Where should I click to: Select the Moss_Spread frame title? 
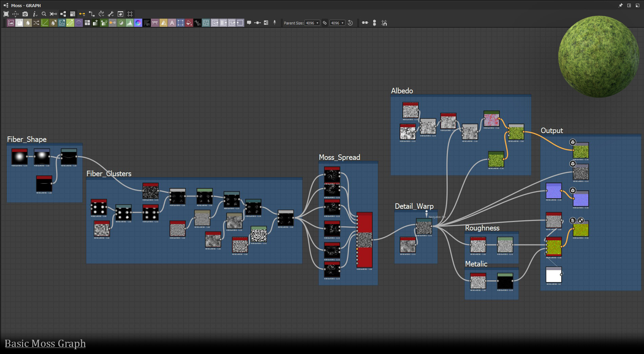coord(339,157)
